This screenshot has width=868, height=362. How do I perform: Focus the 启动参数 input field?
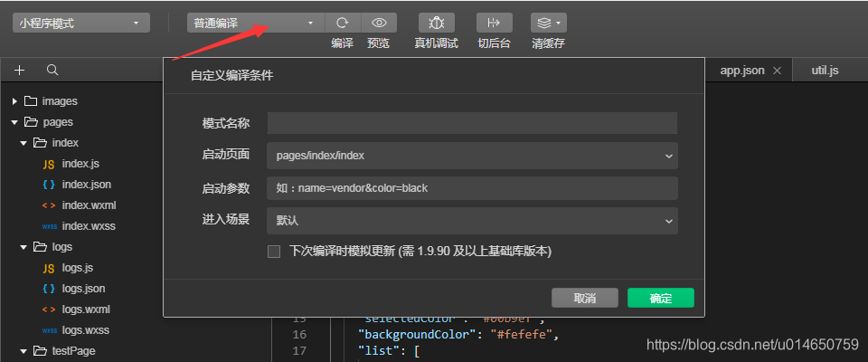point(472,188)
